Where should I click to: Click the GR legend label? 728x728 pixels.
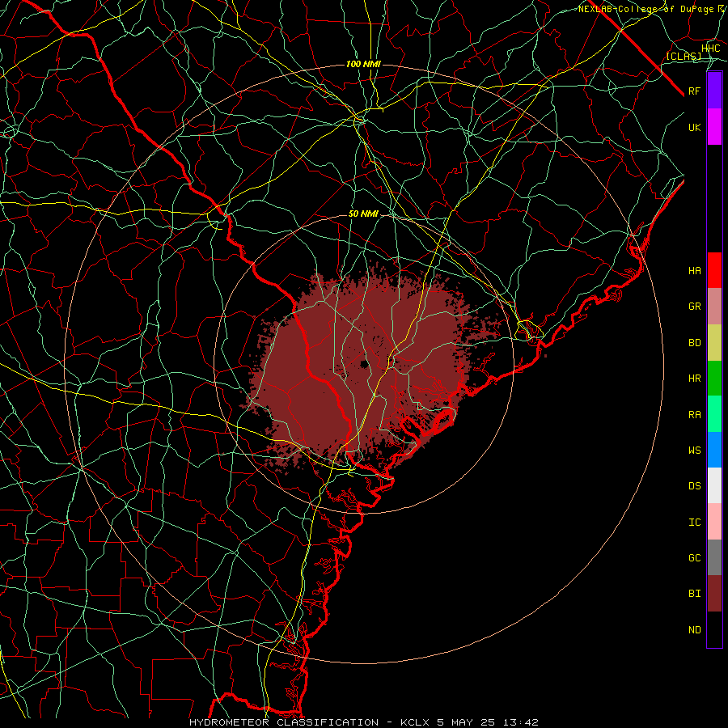click(x=695, y=307)
